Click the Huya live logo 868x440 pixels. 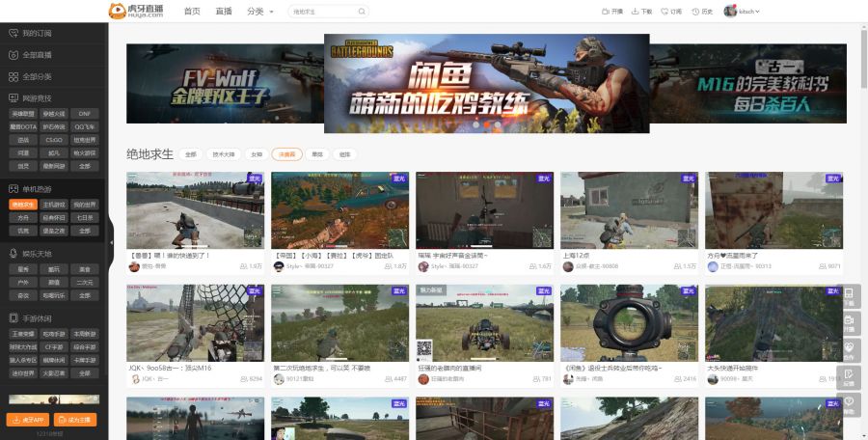[136, 11]
